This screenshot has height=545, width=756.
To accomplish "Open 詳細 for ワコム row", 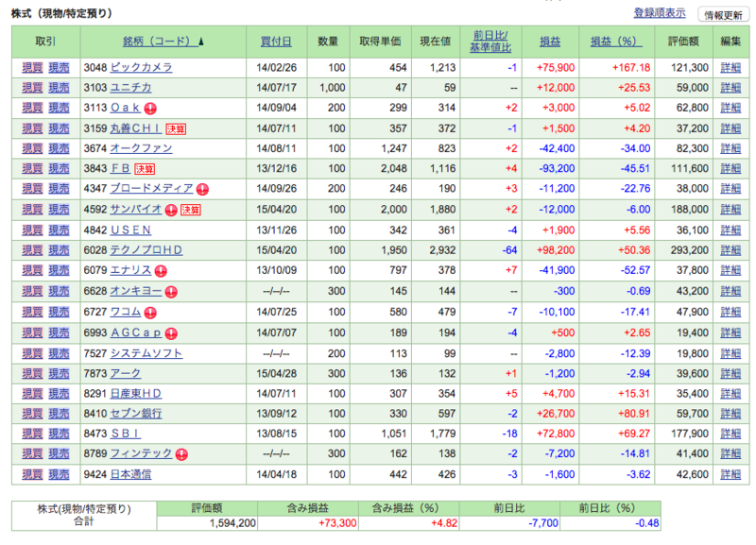I will click(730, 312).
